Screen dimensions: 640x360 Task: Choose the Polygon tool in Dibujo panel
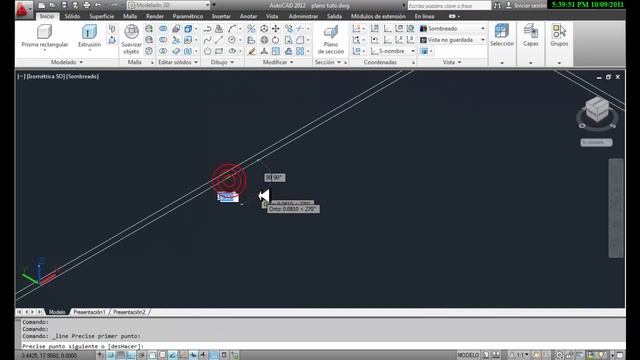[x=207, y=51]
